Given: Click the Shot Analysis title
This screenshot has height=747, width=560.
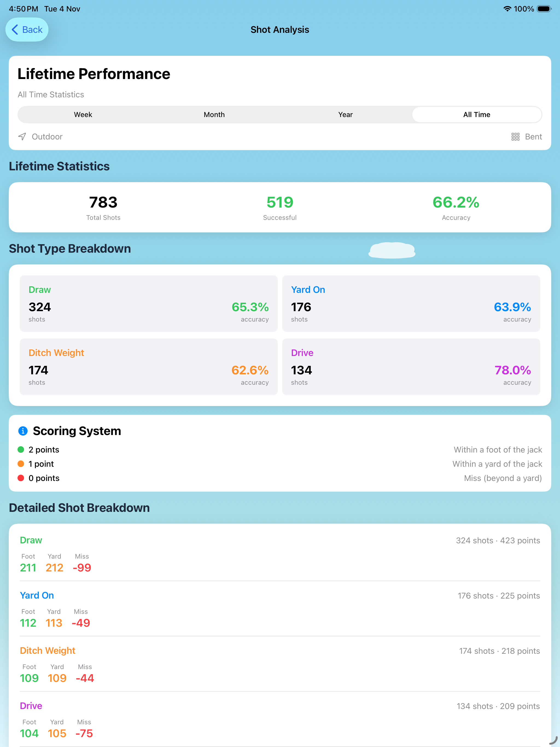Looking at the screenshot, I should click(280, 30).
